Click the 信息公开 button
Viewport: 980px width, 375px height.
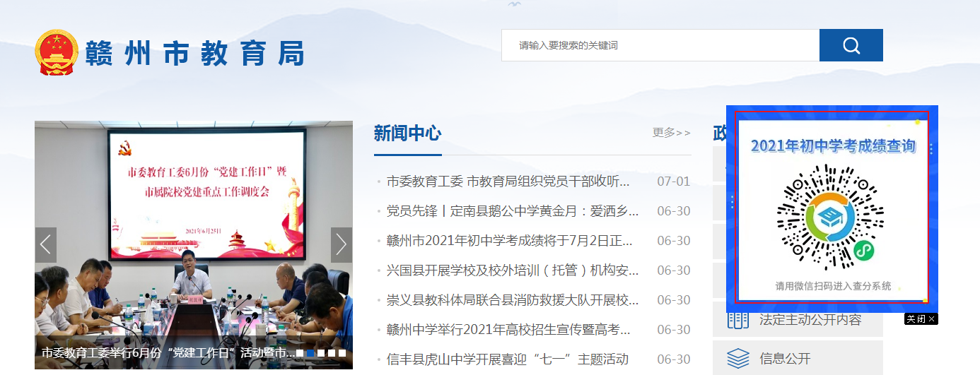[x=798, y=358]
